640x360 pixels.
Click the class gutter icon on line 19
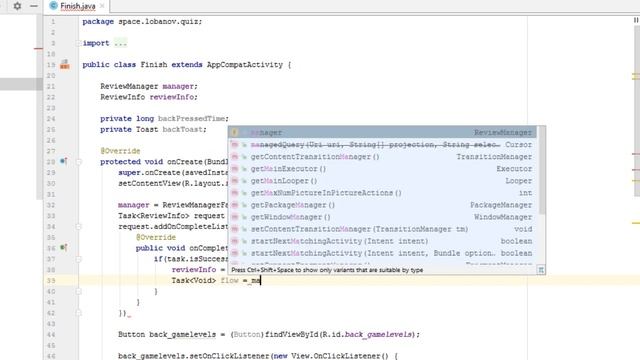tap(64, 64)
